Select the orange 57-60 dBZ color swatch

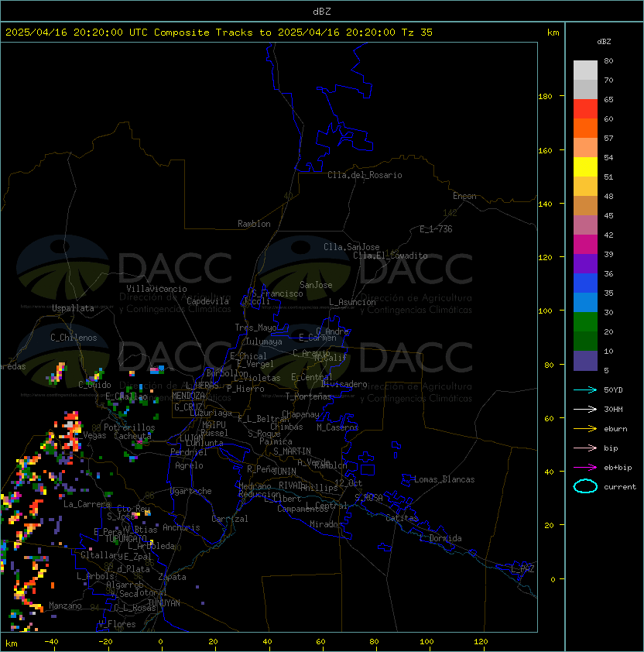(x=585, y=128)
